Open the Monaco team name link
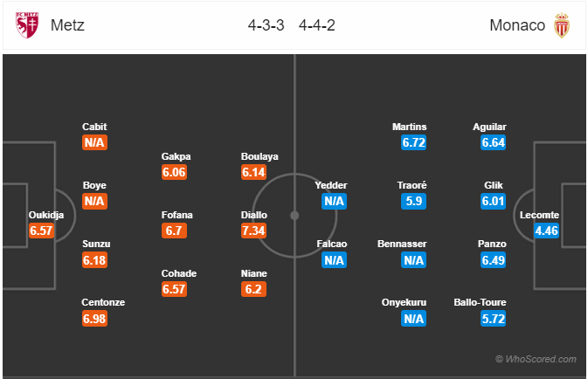Image resolution: width=588 pixels, height=379 pixels. pos(517,25)
